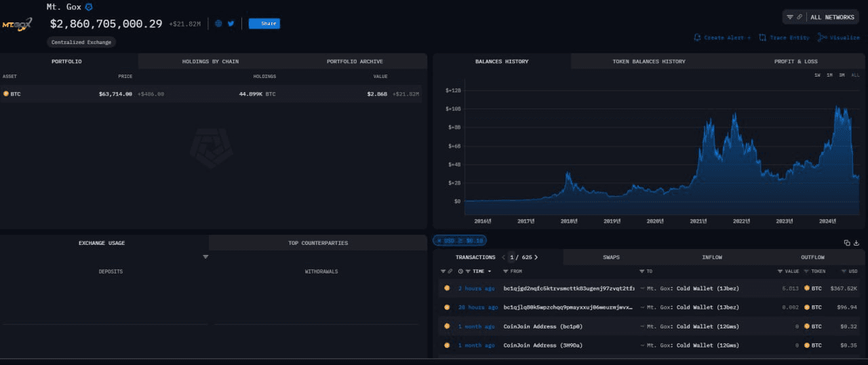
Task: Open filter for the TO column
Action: tap(642, 271)
